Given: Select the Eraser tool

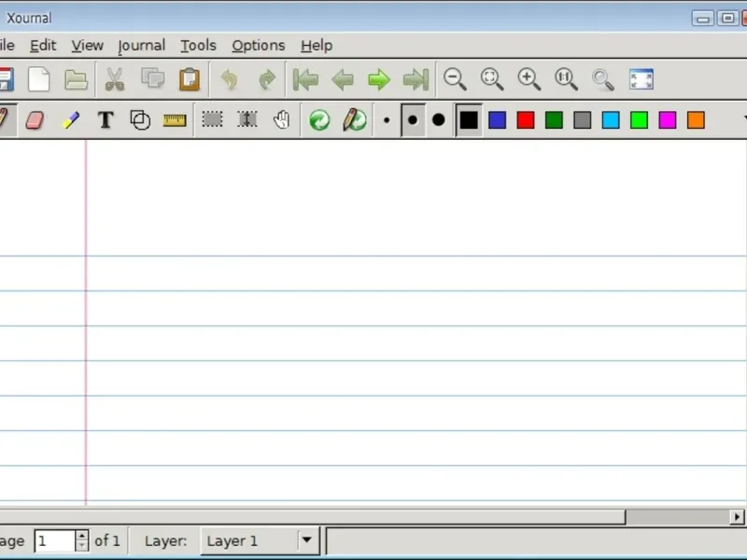Looking at the screenshot, I should tap(35, 120).
